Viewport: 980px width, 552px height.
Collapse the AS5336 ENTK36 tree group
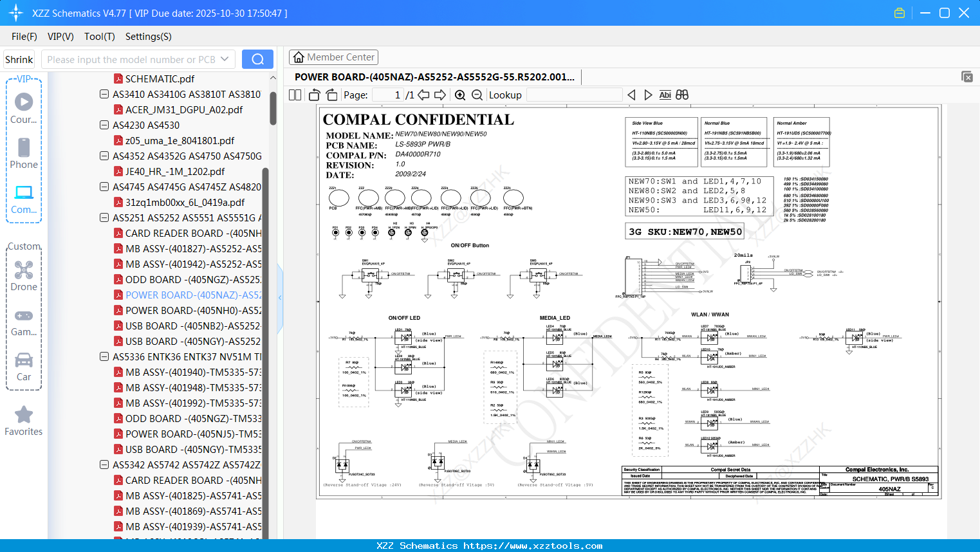point(104,356)
